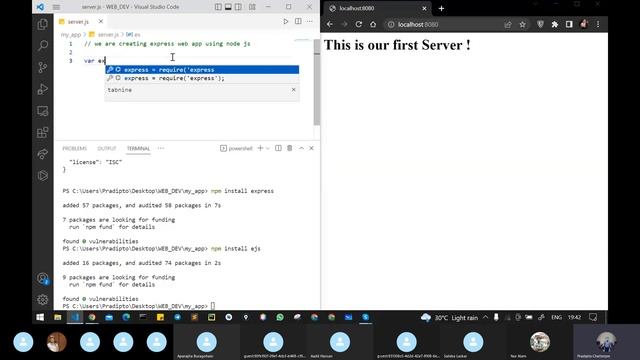Open File Explorer from taskbar
Image resolution: width=640 pixels, height=360 pixels.
pos(58,317)
